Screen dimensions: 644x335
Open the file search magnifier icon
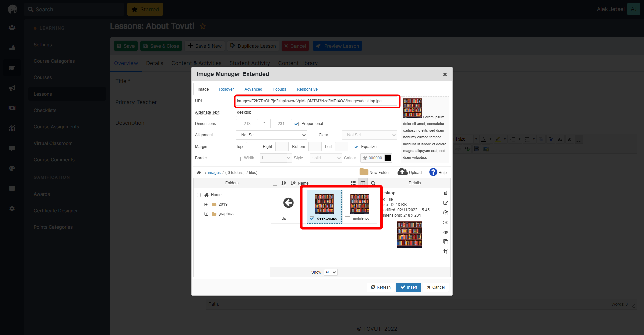pos(373,183)
